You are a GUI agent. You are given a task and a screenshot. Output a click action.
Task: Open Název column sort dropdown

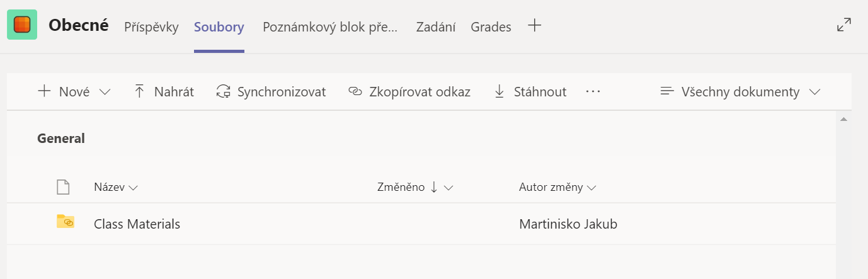(x=116, y=187)
